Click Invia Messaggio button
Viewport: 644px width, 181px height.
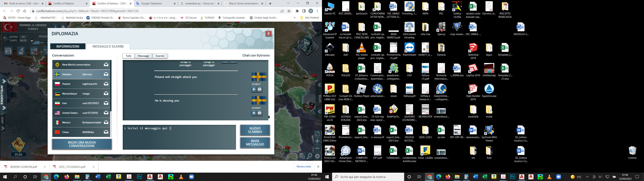click(255, 143)
